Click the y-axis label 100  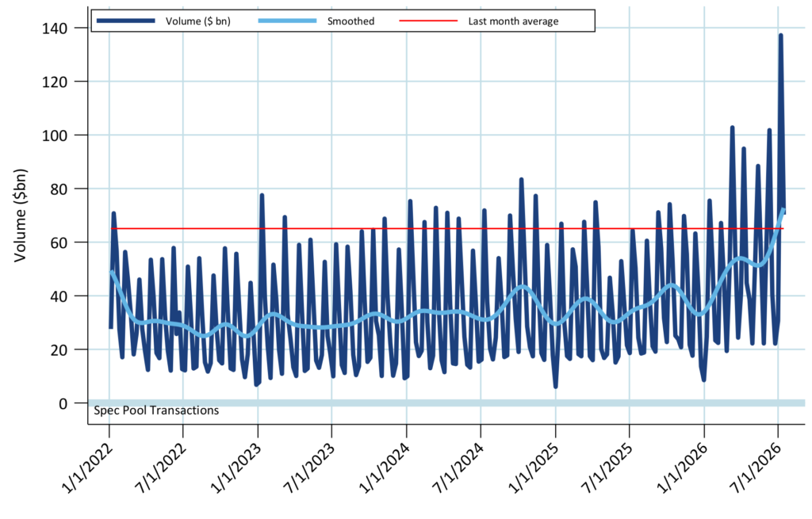(x=55, y=135)
